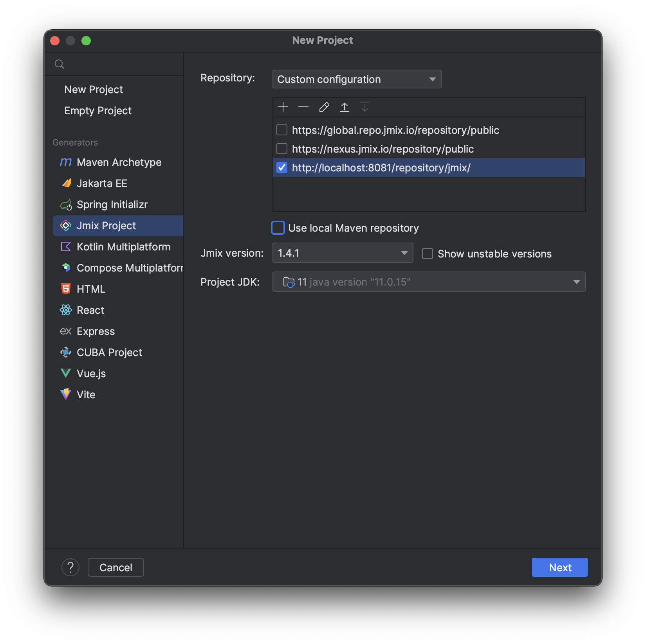Click the green zoom window button
Screen dimensions: 646x644
[x=86, y=41]
